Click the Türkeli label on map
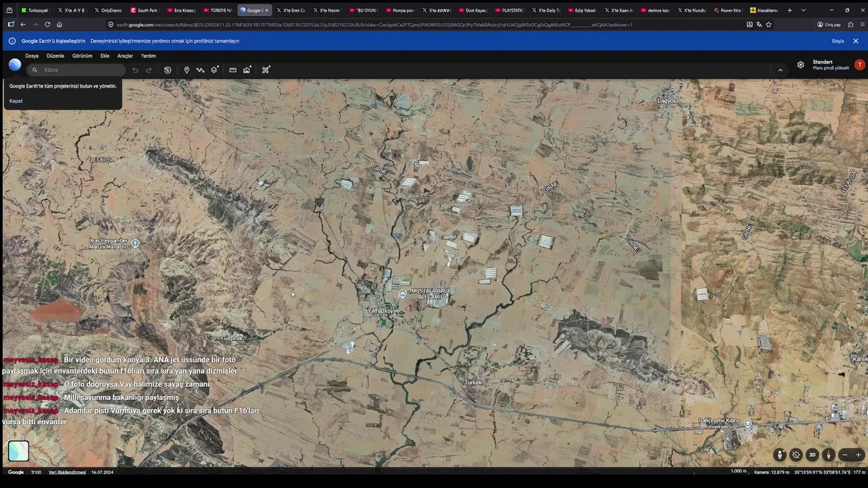 (x=473, y=382)
